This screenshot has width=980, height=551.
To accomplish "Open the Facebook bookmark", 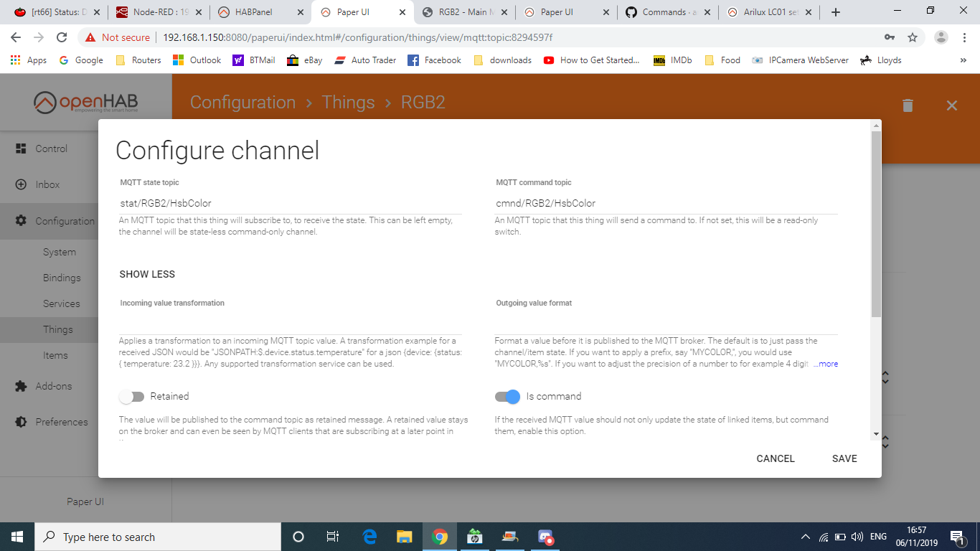I will pos(434,60).
